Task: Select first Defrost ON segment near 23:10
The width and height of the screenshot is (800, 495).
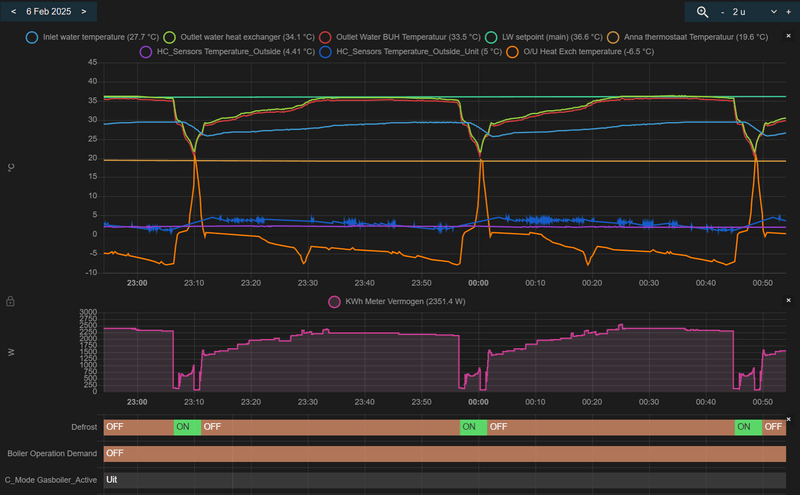Action: (x=187, y=427)
